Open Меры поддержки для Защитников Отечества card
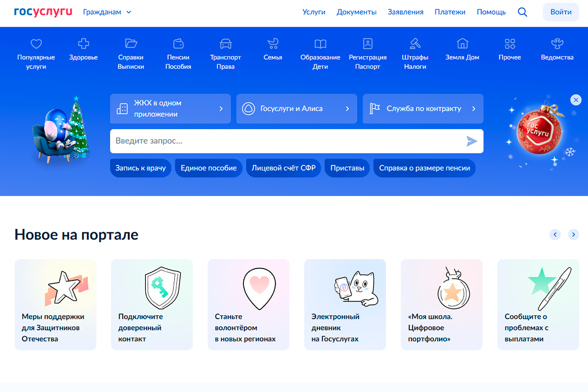 pos(56,304)
